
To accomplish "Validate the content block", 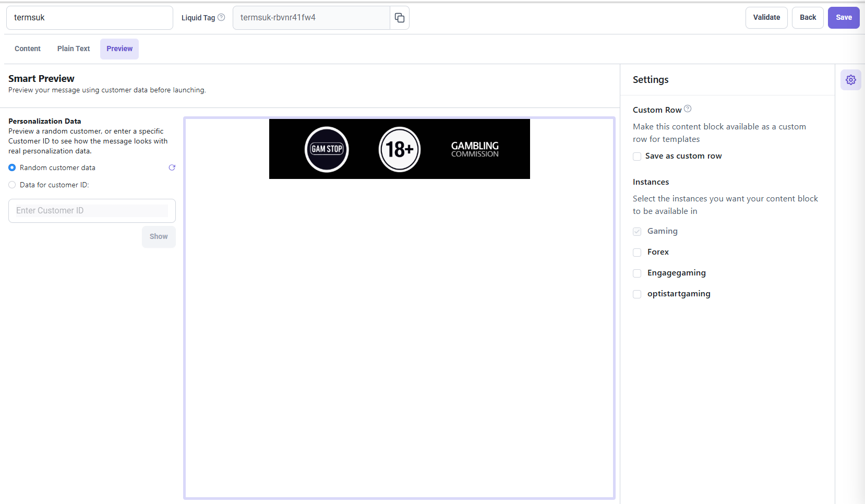I will click(766, 18).
